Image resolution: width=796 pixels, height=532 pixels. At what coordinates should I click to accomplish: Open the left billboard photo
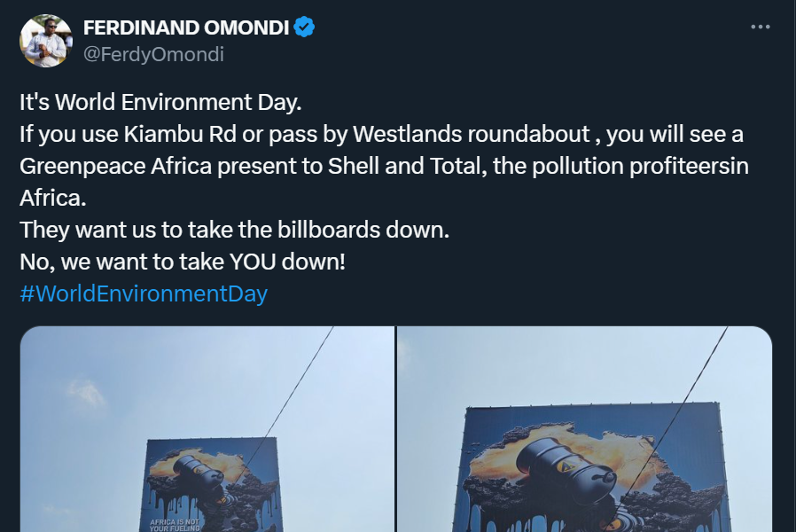tap(207, 429)
